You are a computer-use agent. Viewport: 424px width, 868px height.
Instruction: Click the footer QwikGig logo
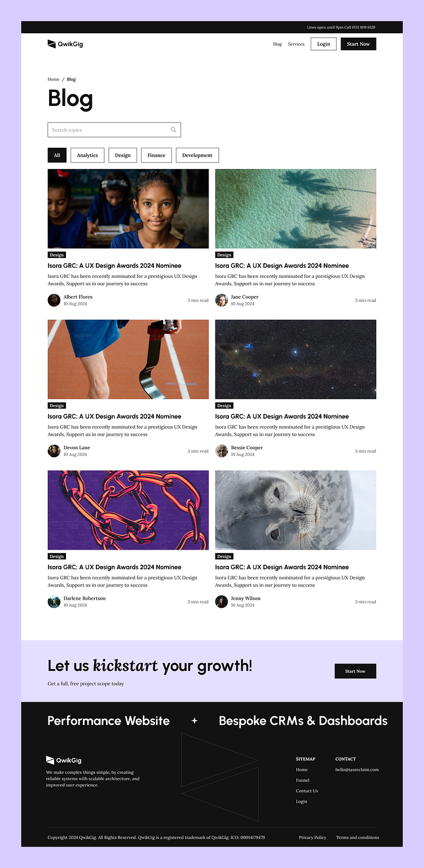pos(64,760)
